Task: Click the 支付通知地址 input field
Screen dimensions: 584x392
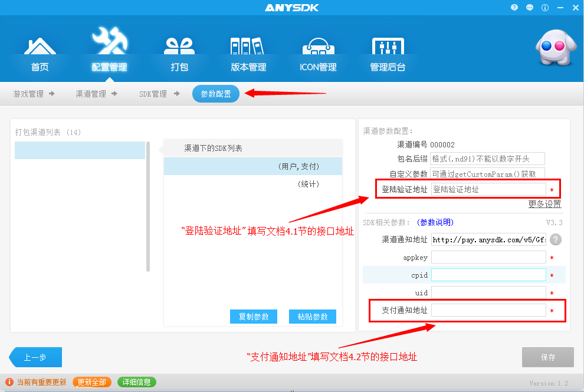Action: [488, 310]
